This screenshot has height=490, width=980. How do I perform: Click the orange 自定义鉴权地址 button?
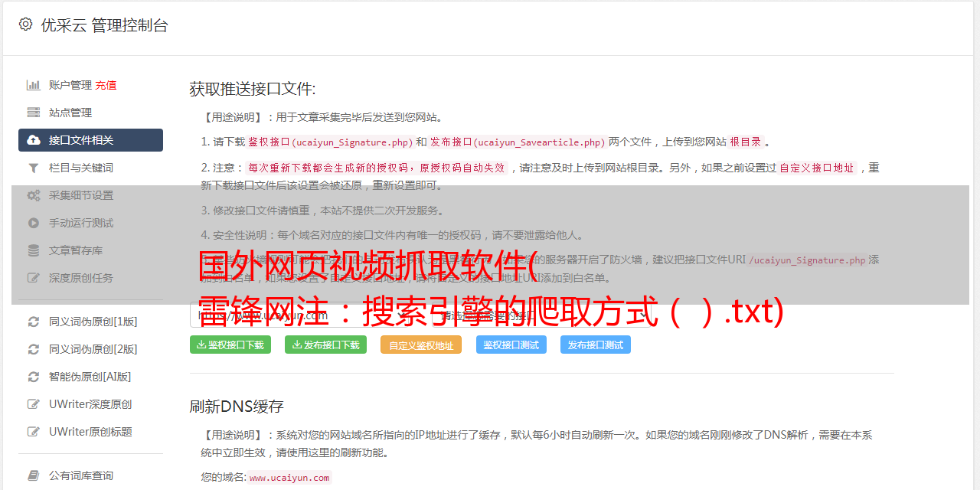[421, 345]
